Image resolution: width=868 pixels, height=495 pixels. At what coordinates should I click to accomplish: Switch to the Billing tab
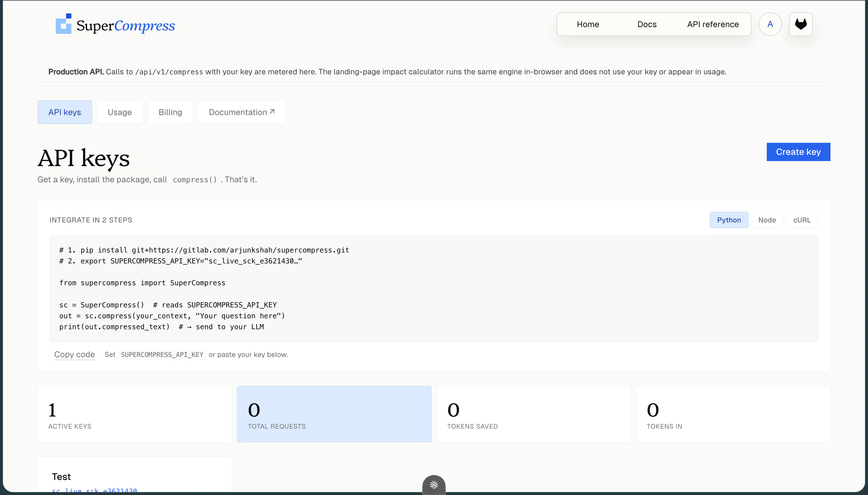[x=170, y=112]
